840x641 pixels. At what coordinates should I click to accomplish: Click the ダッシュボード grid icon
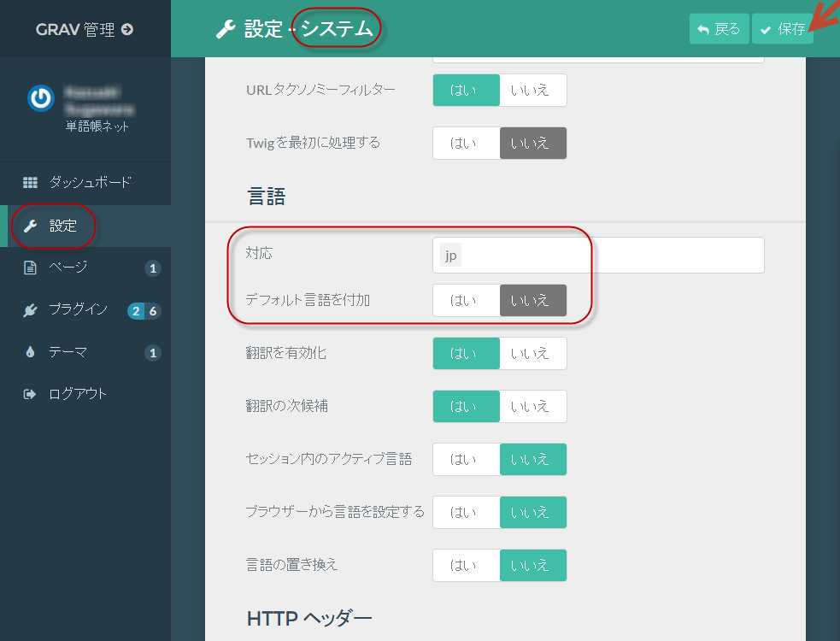[30, 183]
